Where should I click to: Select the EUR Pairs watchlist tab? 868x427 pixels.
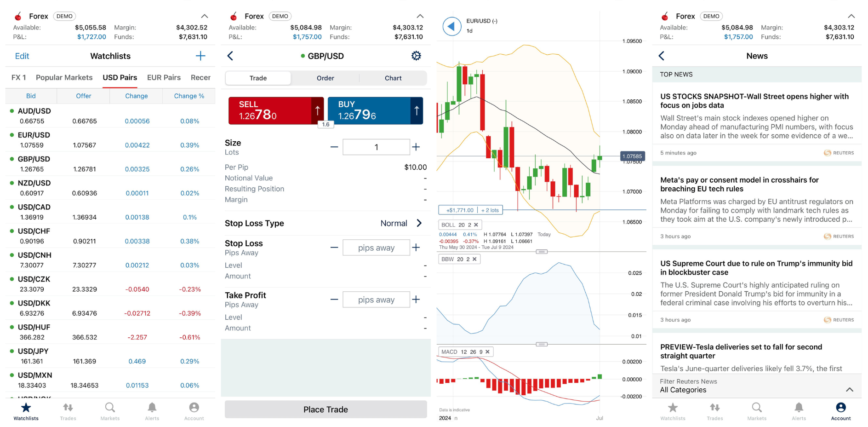[164, 77]
